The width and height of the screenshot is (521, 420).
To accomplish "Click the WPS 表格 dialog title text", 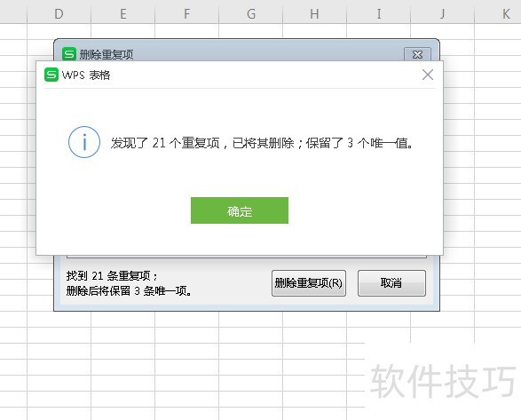I will [86, 75].
